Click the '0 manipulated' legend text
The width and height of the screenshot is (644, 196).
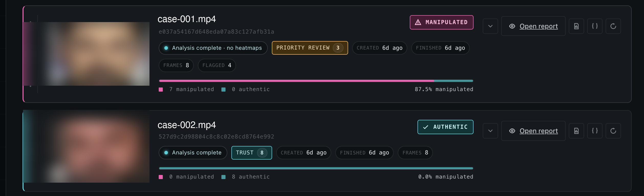click(x=191, y=177)
